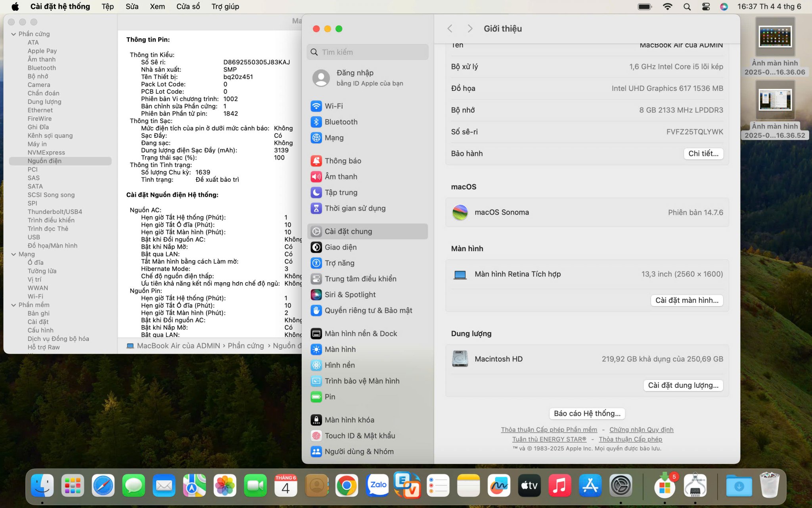Open the Cửa sổ menu
This screenshot has height=508, width=812.
click(x=188, y=7)
